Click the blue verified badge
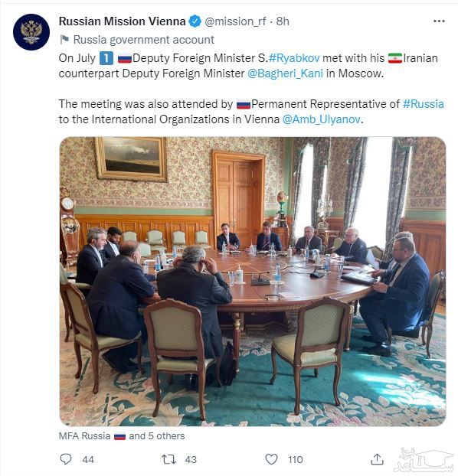Screen dimensions: 458x476 pyautogui.click(x=195, y=21)
